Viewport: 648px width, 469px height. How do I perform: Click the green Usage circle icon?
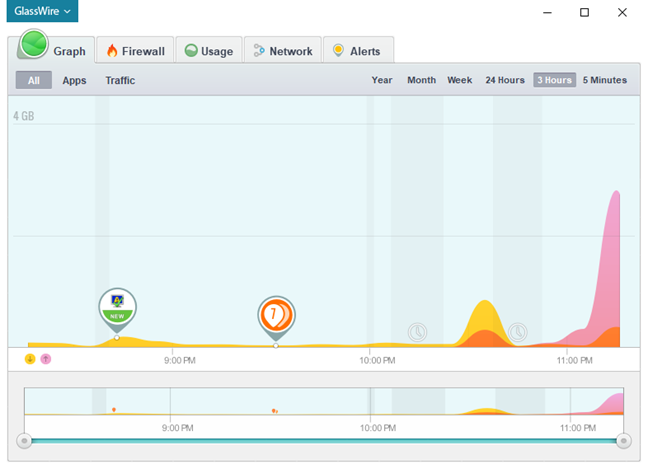191,50
